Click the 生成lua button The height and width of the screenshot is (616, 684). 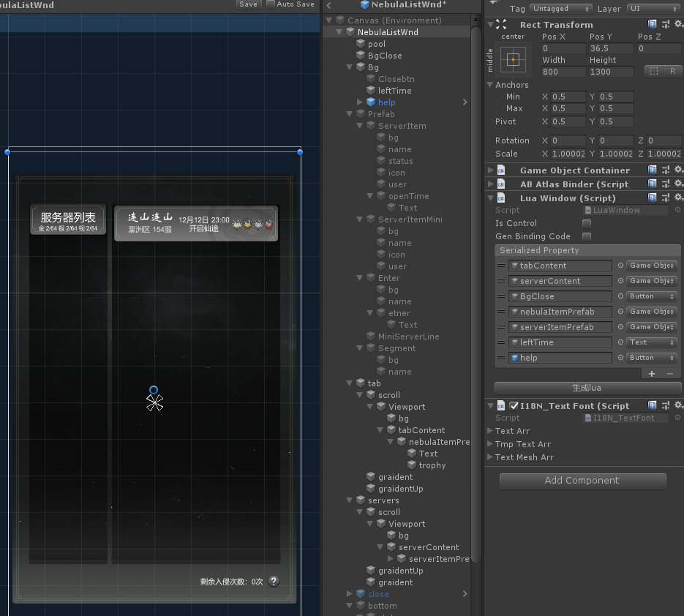tap(587, 388)
